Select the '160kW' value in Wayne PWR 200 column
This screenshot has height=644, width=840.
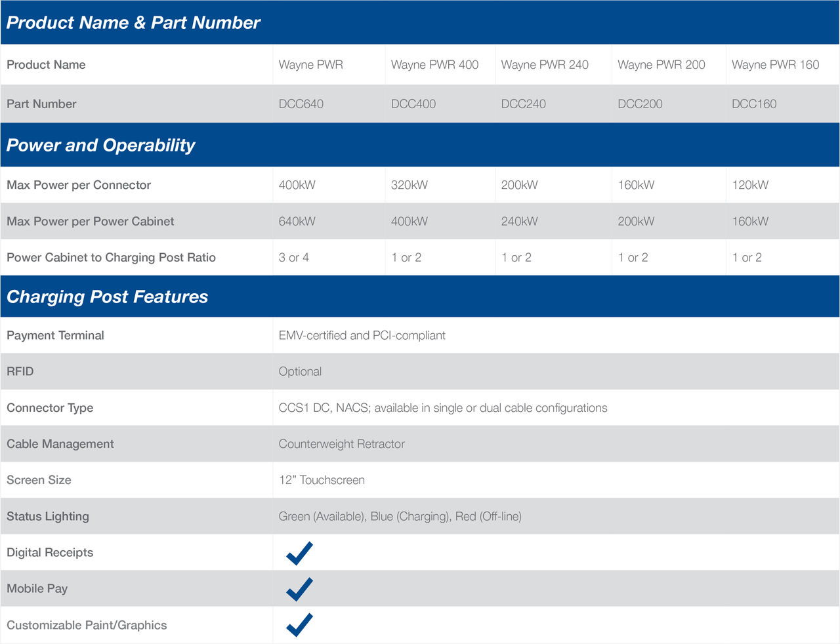[x=636, y=185]
